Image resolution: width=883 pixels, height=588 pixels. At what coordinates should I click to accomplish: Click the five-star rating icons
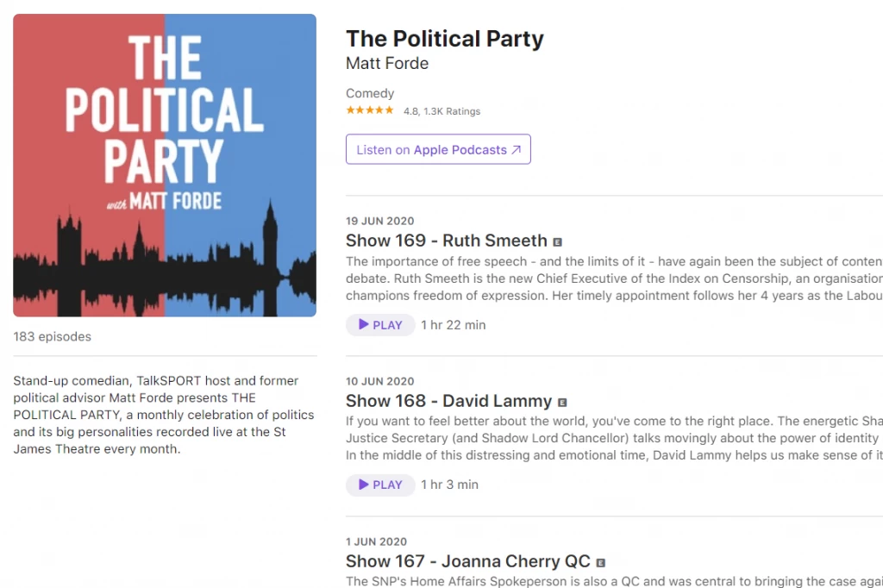point(370,110)
